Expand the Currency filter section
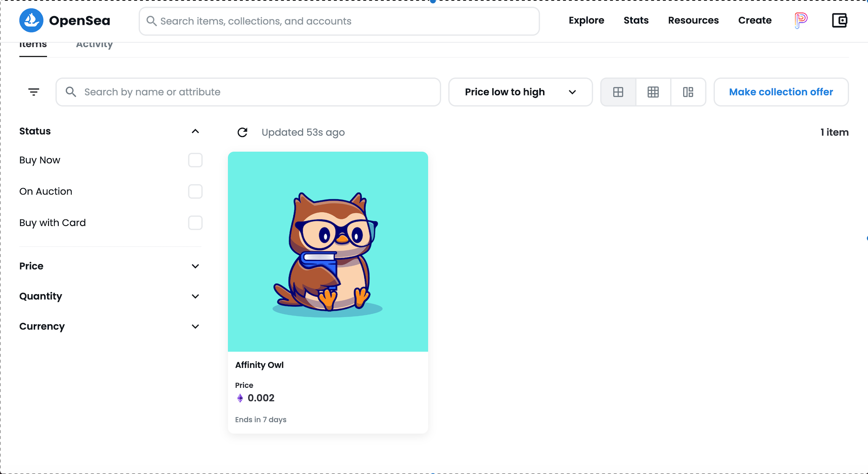Image resolution: width=868 pixels, height=474 pixels. [x=195, y=327]
